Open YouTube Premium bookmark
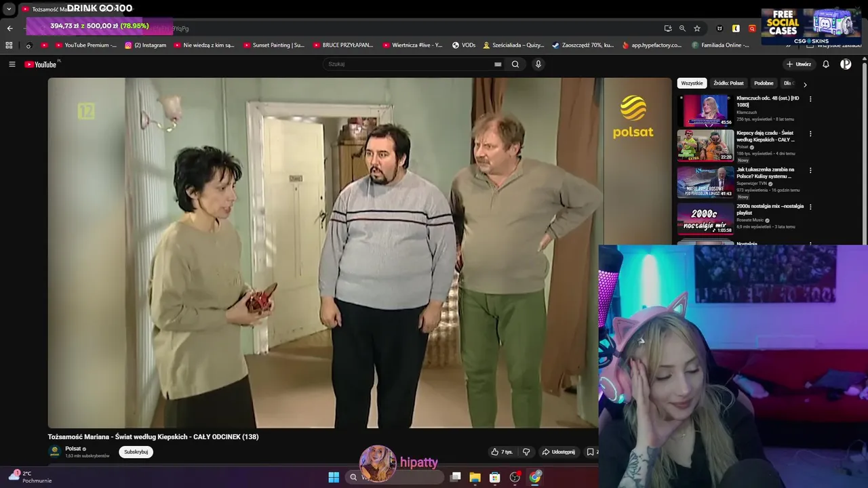868x488 pixels. [85, 45]
